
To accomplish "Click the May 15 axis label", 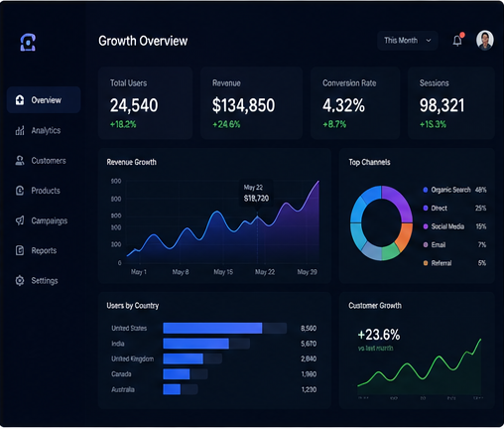I will pyautogui.click(x=223, y=272).
